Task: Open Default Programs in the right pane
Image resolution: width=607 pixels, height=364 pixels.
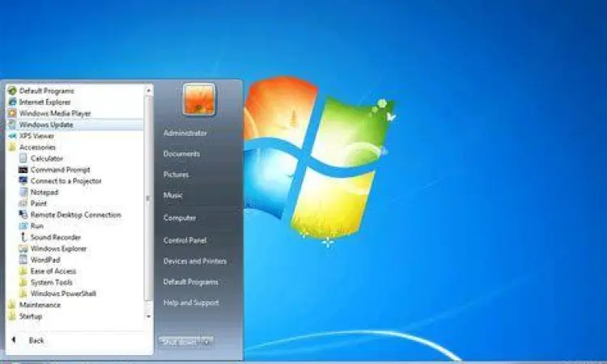Action: [190, 282]
